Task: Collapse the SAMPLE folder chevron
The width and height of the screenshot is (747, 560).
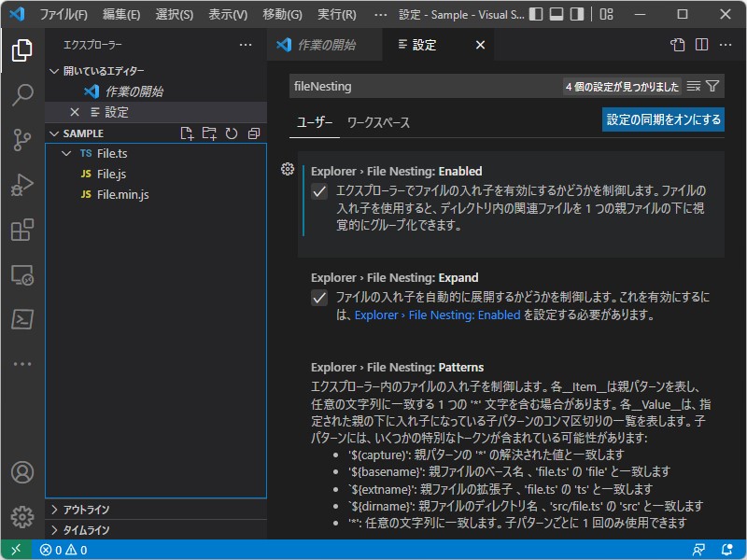Action: pyautogui.click(x=54, y=133)
